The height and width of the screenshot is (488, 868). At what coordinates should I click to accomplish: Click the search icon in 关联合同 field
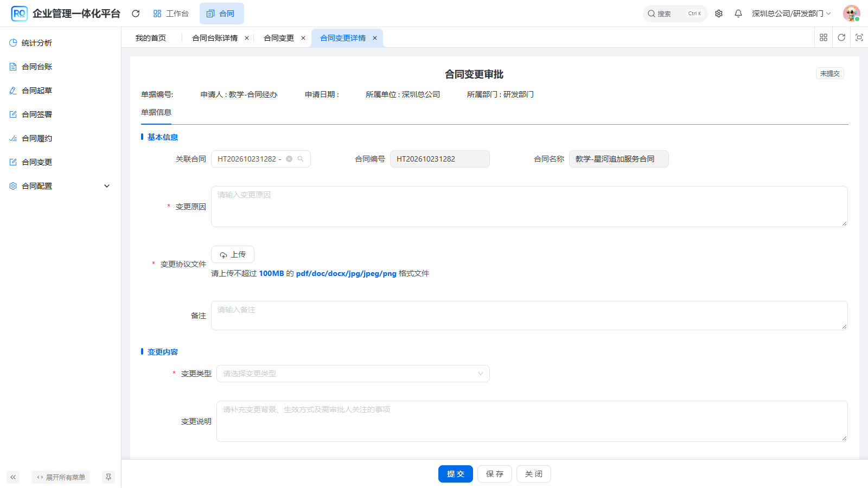pyautogui.click(x=301, y=159)
